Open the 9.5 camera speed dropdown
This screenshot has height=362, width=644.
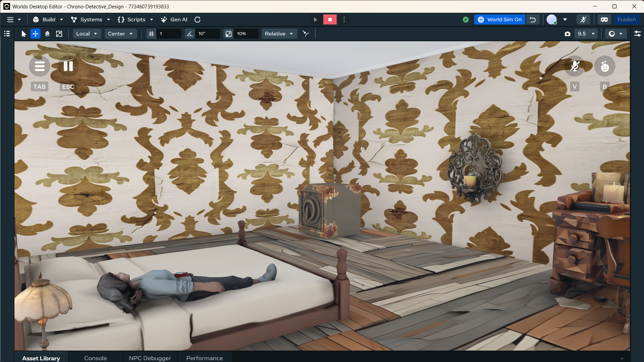(x=586, y=34)
